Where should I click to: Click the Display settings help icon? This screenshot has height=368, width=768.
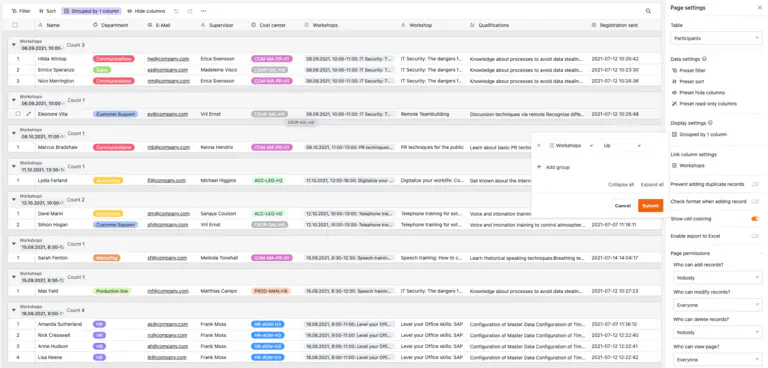click(710, 123)
